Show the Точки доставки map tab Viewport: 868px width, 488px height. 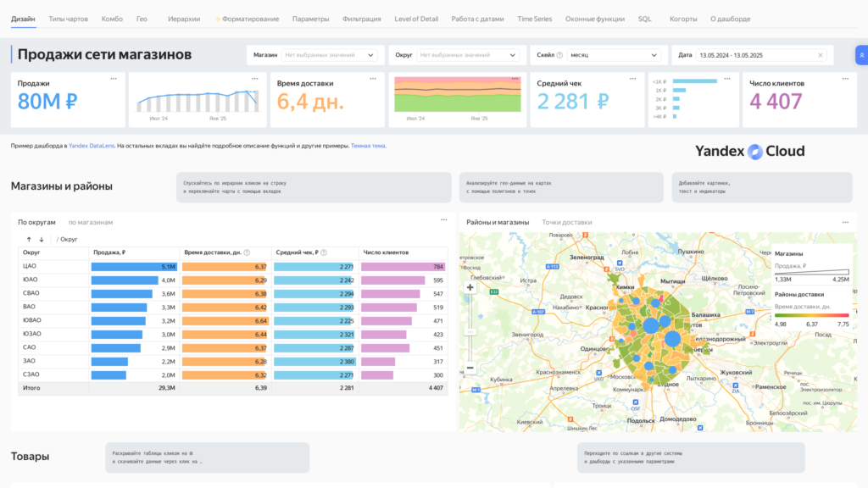click(567, 222)
